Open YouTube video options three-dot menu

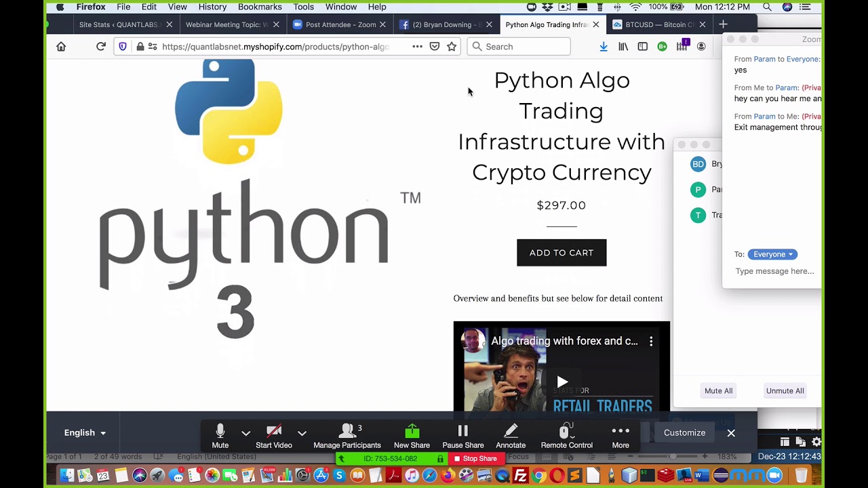click(x=651, y=341)
